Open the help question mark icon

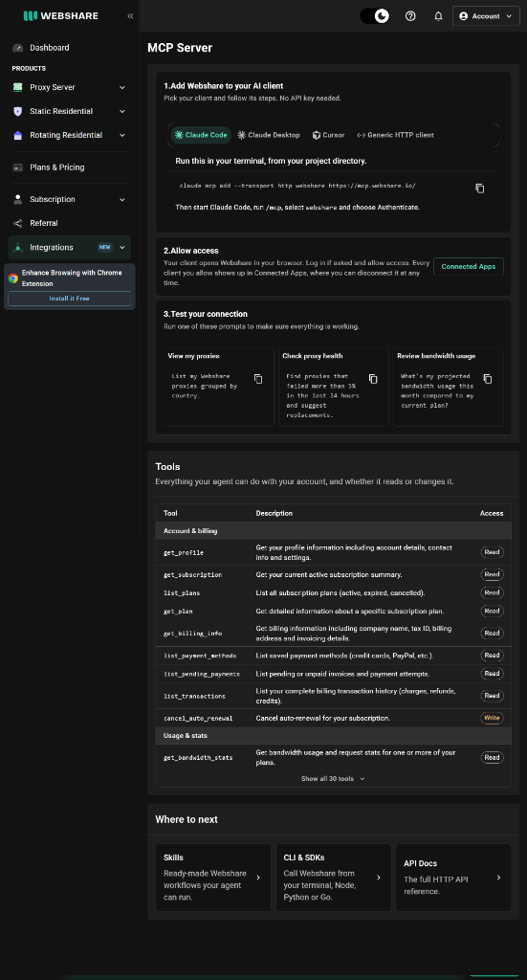(410, 16)
